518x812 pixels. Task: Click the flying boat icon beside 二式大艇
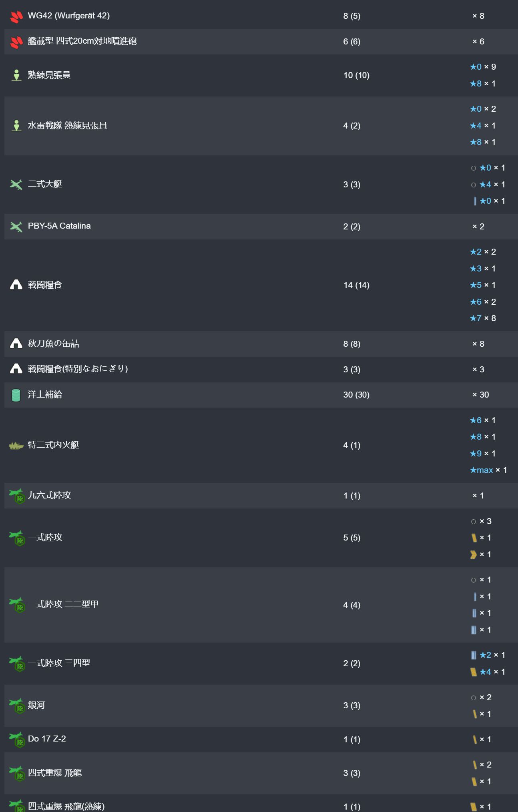point(16,184)
